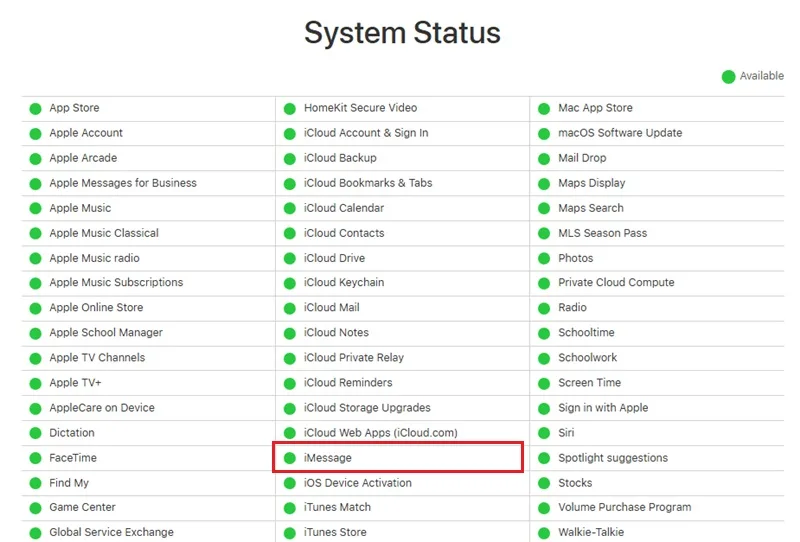Viewport: 800px width, 542px height.
Task: Click the Schooltime service
Action: tap(586, 332)
